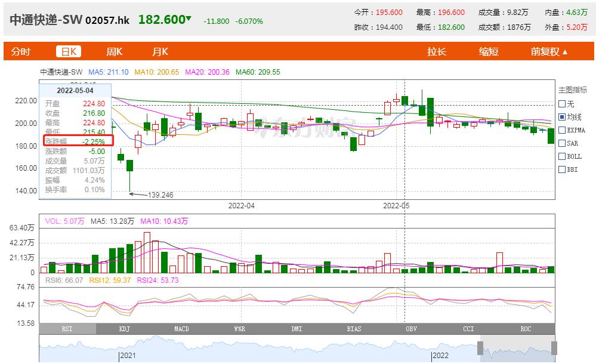596x364 pixels.
Task: Click the -6.070% change percentage
Action: pos(249,21)
